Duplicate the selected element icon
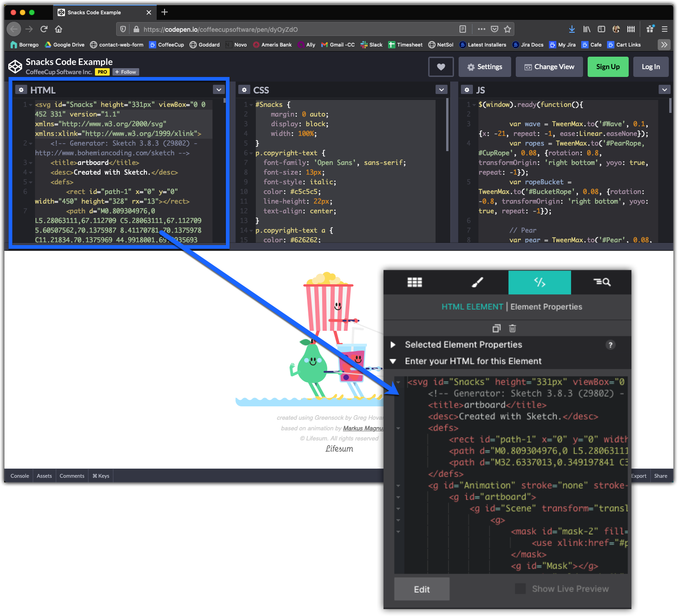The height and width of the screenshot is (616, 678). point(496,329)
